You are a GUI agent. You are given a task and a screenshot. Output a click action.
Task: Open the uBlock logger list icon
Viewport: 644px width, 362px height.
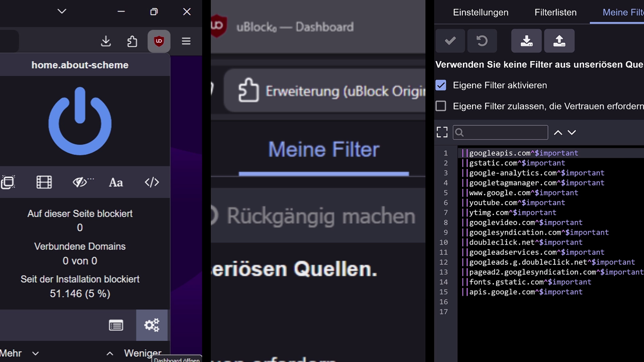pos(116,325)
